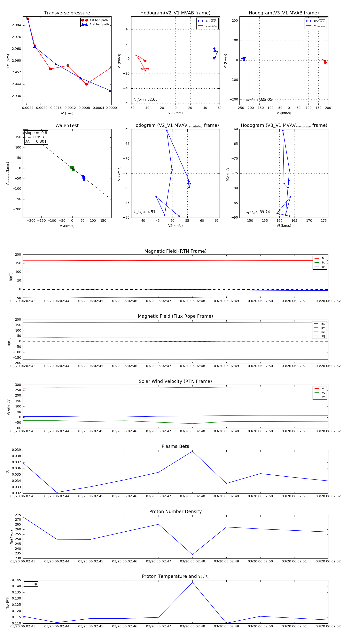
Task: Click the green point cluster in WalenTest
Action: [72, 168]
